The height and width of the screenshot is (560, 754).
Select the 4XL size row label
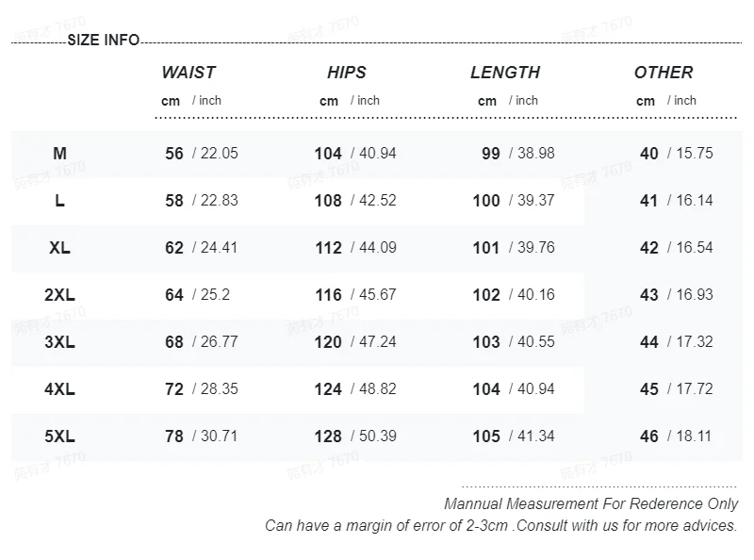coord(60,389)
